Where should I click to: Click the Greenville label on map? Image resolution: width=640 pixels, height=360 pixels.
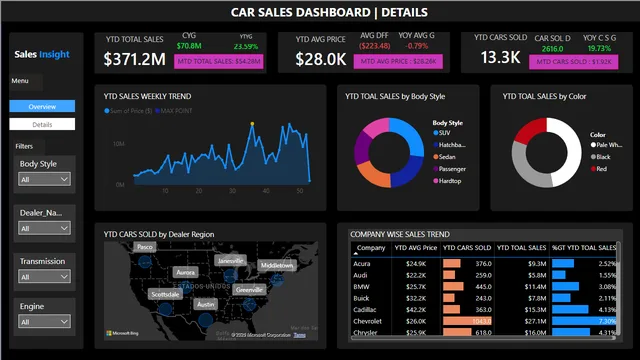coord(249,290)
